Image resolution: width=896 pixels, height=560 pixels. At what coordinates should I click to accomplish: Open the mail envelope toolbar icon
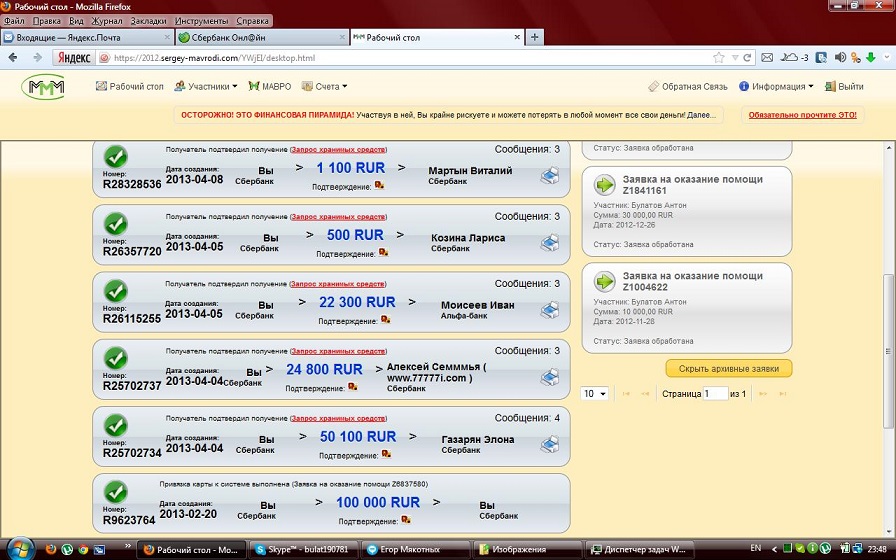coord(767,58)
